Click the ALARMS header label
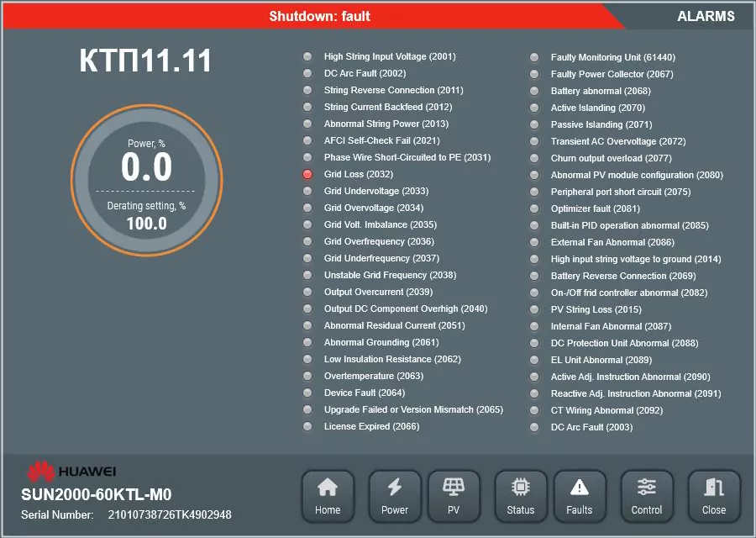The width and height of the screenshot is (756, 538). coord(706,17)
